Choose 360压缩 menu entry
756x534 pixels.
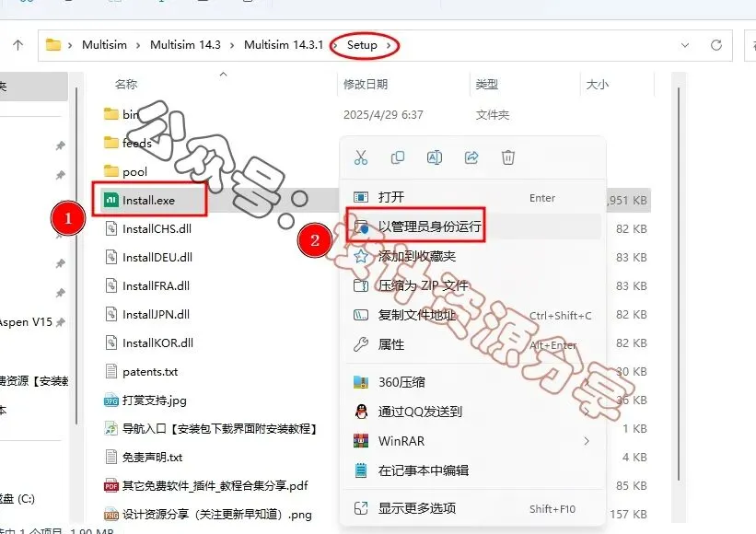click(473, 382)
